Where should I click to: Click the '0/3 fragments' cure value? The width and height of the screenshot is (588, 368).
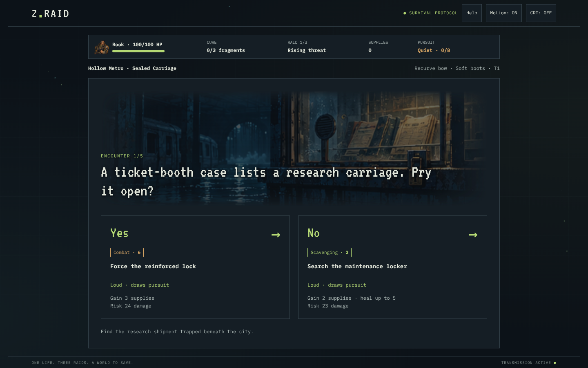click(x=226, y=50)
